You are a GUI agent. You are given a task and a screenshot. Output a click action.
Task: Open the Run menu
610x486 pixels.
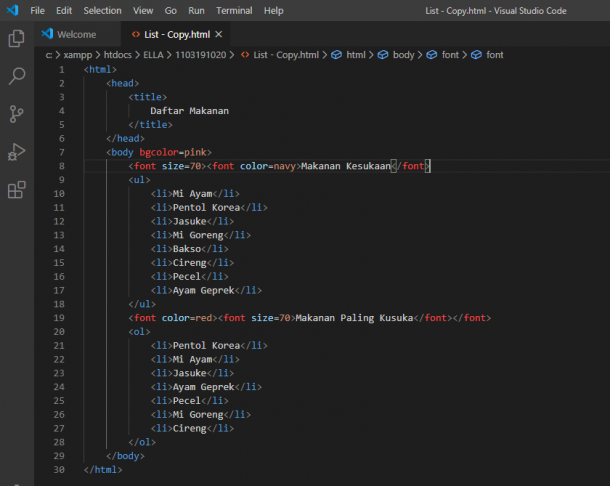point(196,11)
